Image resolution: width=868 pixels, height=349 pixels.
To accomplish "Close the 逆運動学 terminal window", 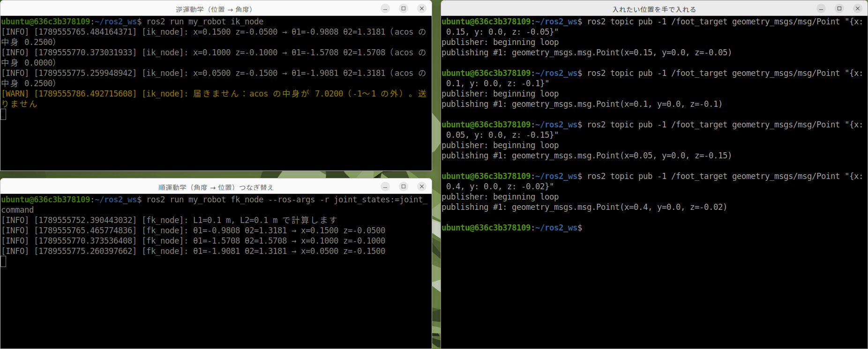I will [422, 8].
